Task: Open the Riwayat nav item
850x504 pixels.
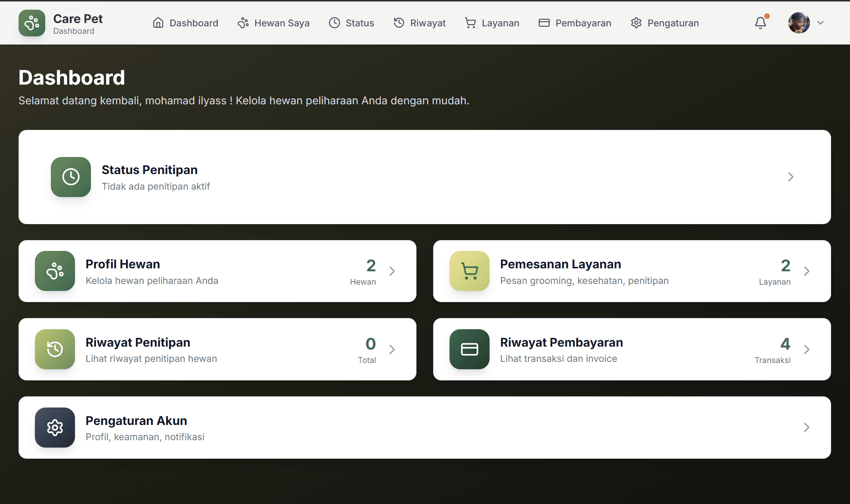Action: click(x=419, y=23)
